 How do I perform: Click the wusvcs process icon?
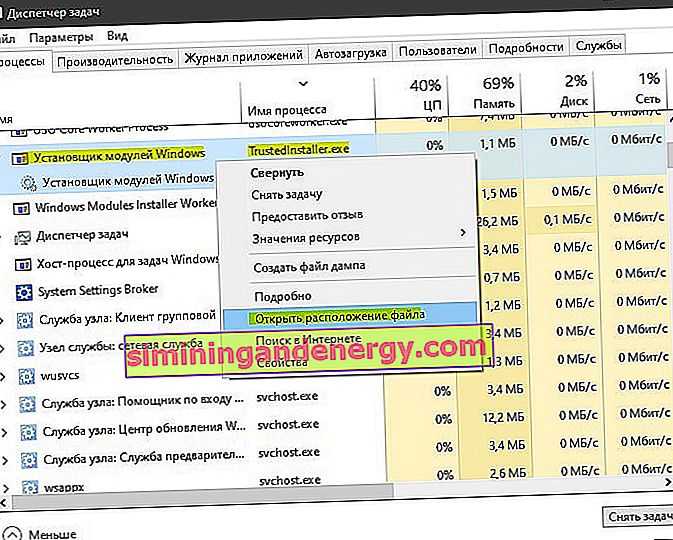27,377
